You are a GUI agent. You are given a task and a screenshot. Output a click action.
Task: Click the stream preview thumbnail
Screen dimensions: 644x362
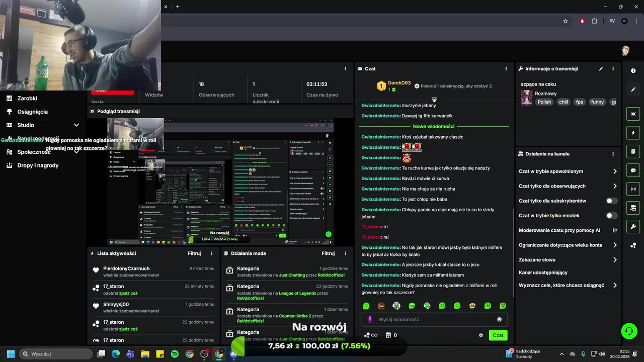pos(220,182)
